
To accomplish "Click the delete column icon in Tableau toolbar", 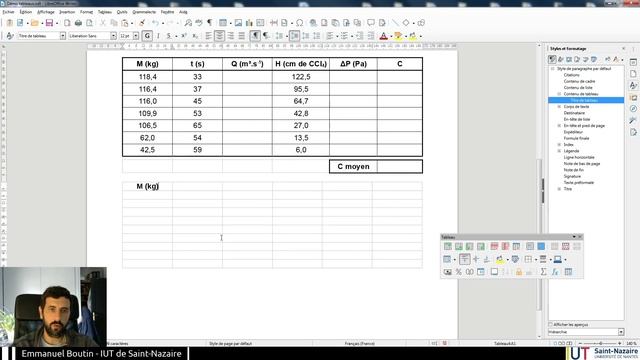I will coord(505,247).
